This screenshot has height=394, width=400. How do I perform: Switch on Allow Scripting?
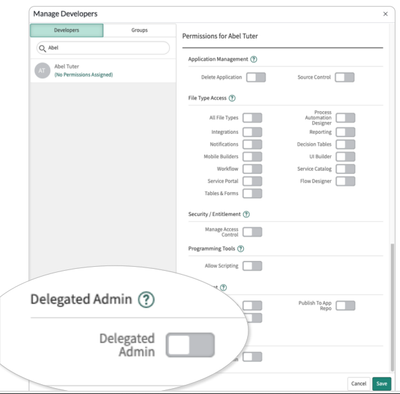[252, 266]
